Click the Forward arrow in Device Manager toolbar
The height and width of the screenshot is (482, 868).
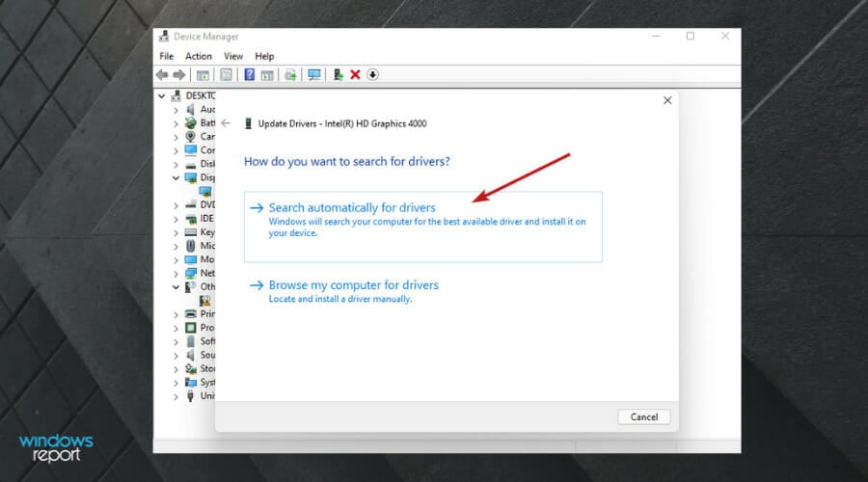(x=178, y=74)
